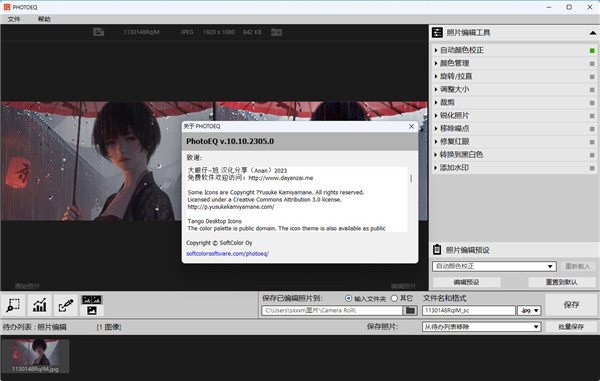Open the 帮助 menu
The width and height of the screenshot is (600, 381).
pyautogui.click(x=44, y=19)
